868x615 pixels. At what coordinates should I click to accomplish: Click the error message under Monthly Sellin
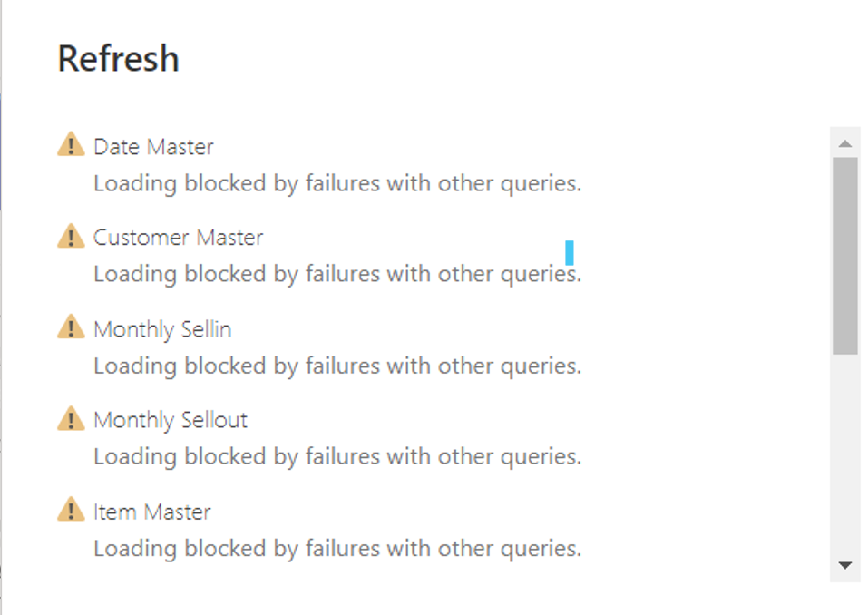click(337, 366)
